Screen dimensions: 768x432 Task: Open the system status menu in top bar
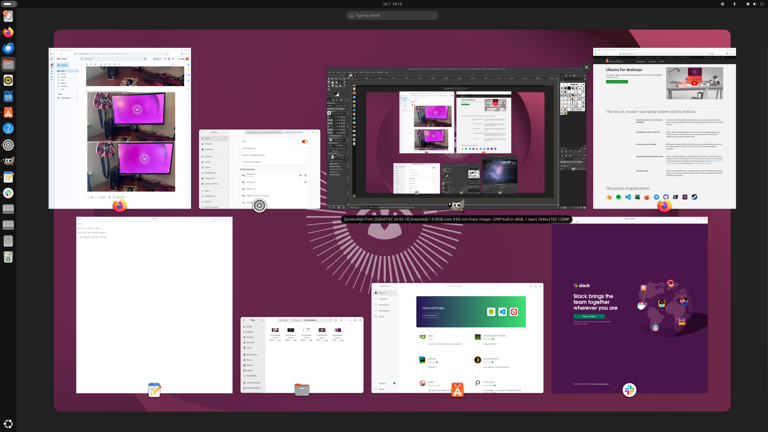tap(754, 4)
